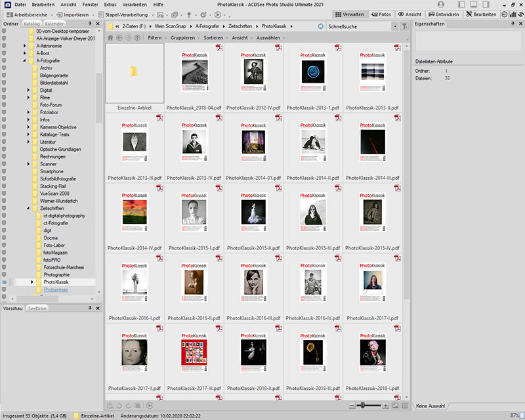525x420 pixels.
Task: Click the zoom-out minus icon for thumbnails
Action: point(353,406)
